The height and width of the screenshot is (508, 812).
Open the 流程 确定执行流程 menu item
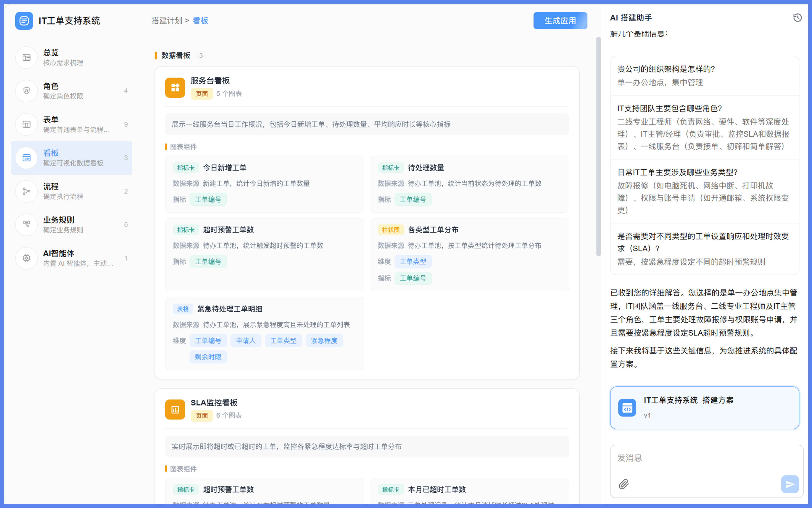coord(72,191)
